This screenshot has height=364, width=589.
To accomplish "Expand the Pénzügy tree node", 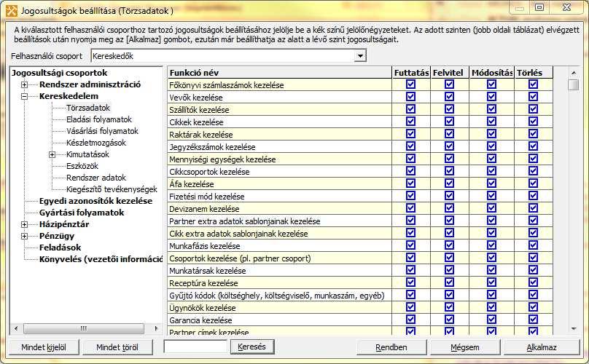I will point(24,236).
